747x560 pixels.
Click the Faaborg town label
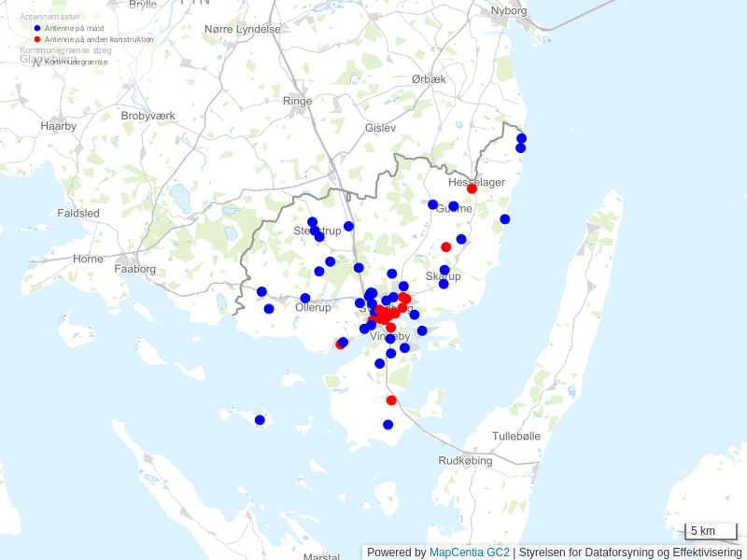click(134, 268)
